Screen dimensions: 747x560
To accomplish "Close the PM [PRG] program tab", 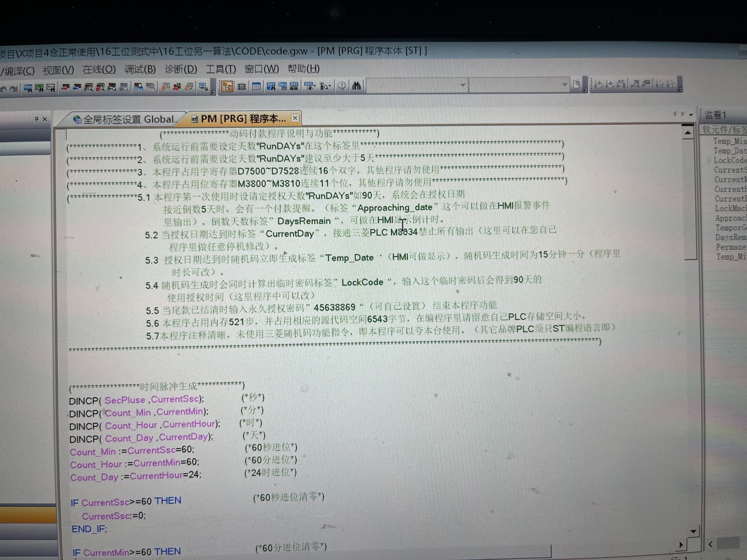I will click(x=295, y=118).
